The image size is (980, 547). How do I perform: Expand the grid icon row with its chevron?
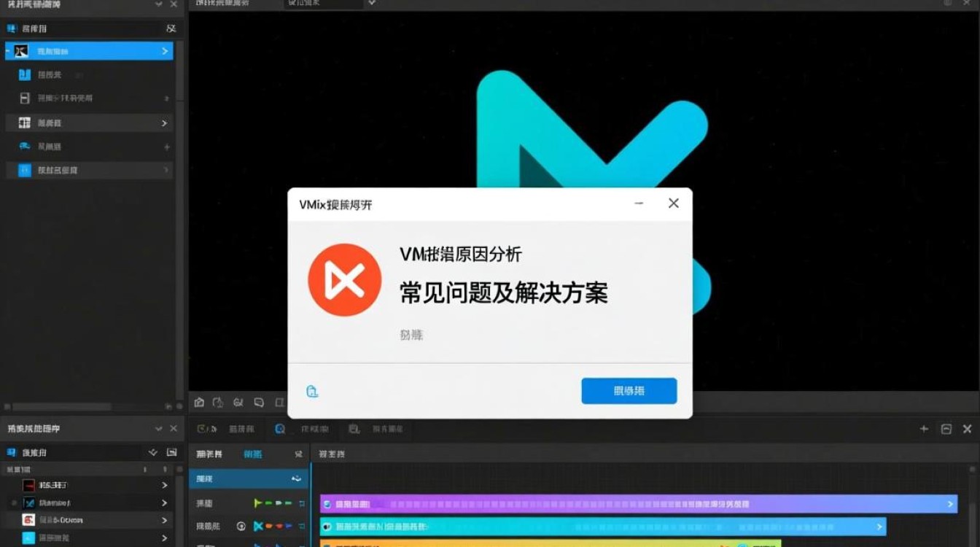pos(165,123)
